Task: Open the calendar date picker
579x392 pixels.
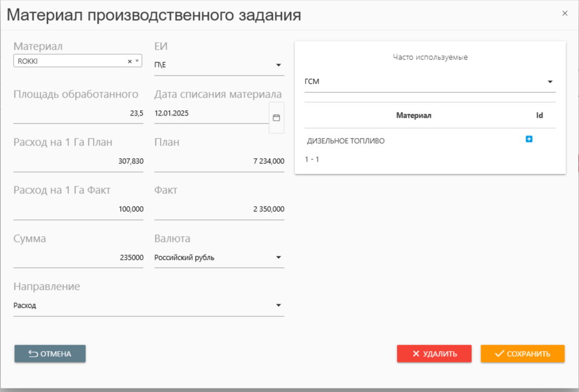Action: [276, 118]
